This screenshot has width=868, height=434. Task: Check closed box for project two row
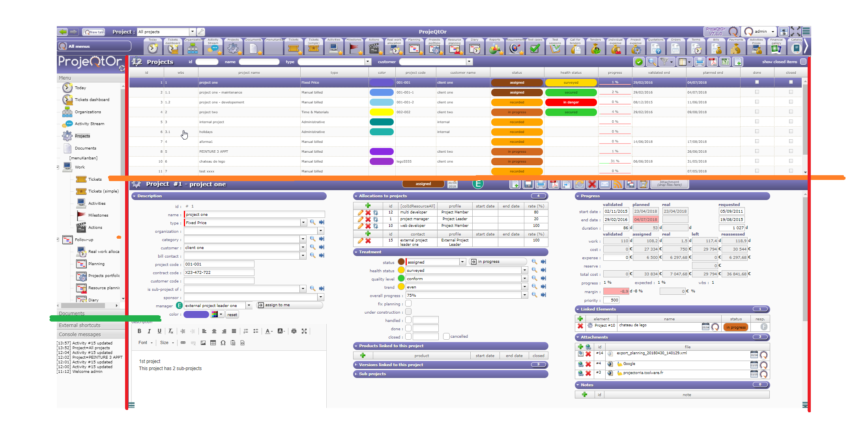tap(791, 112)
